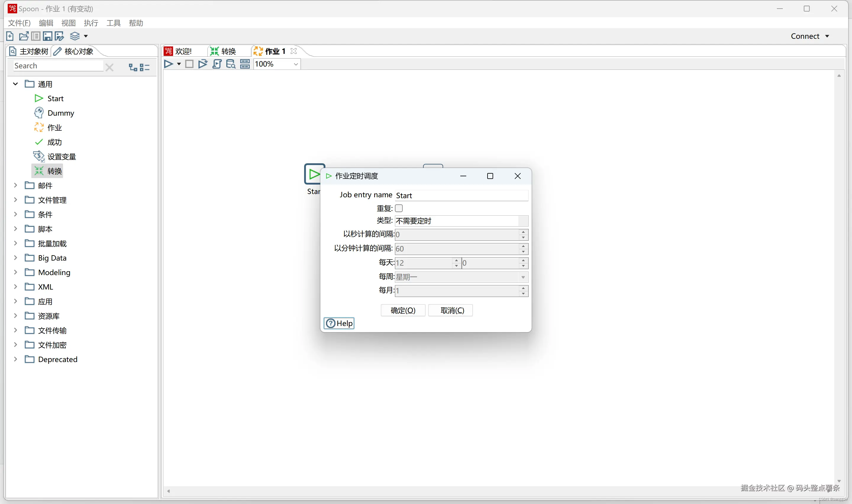852x504 pixels.
Task: Click the 确定(O) button
Action: [x=403, y=310]
